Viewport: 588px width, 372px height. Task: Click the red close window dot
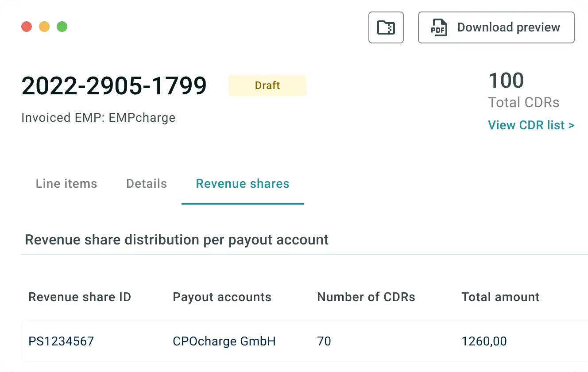(27, 27)
